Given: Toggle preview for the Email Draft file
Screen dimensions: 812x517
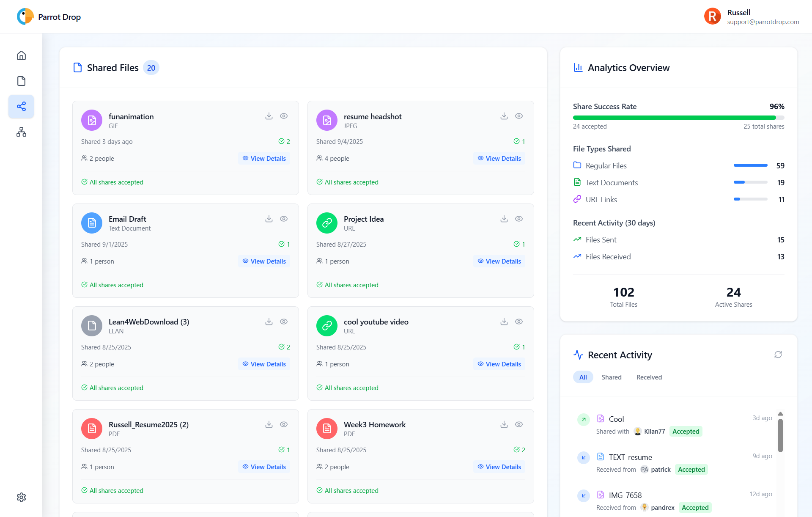Looking at the screenshot, I should click(284, 219).
